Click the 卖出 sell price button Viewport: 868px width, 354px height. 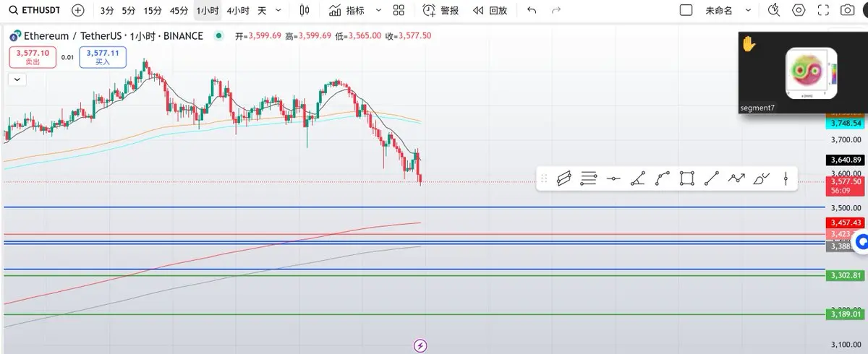33,57
